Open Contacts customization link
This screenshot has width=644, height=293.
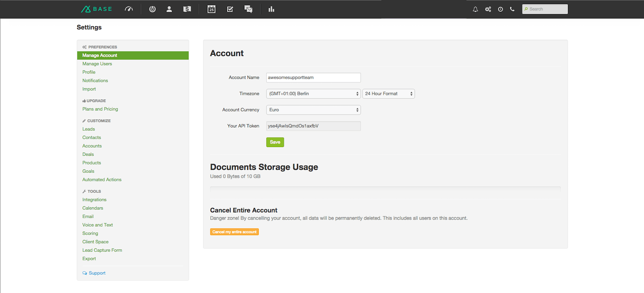91,137
